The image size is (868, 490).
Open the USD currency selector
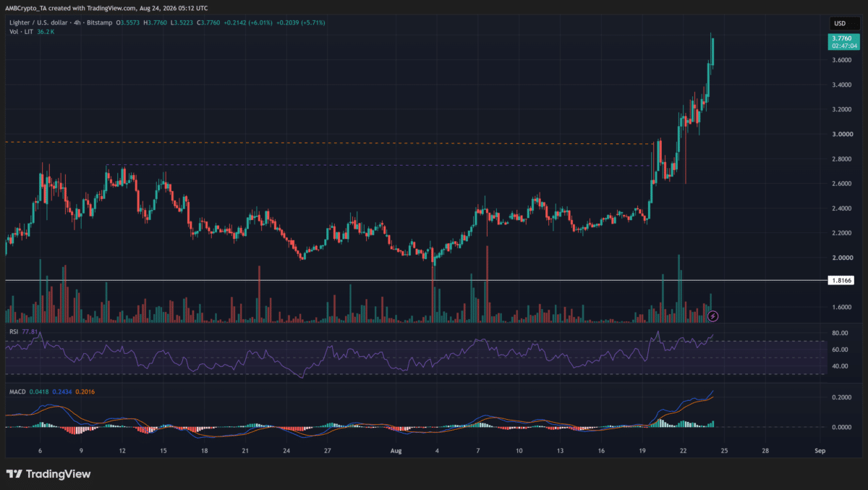tap(839, 22)
